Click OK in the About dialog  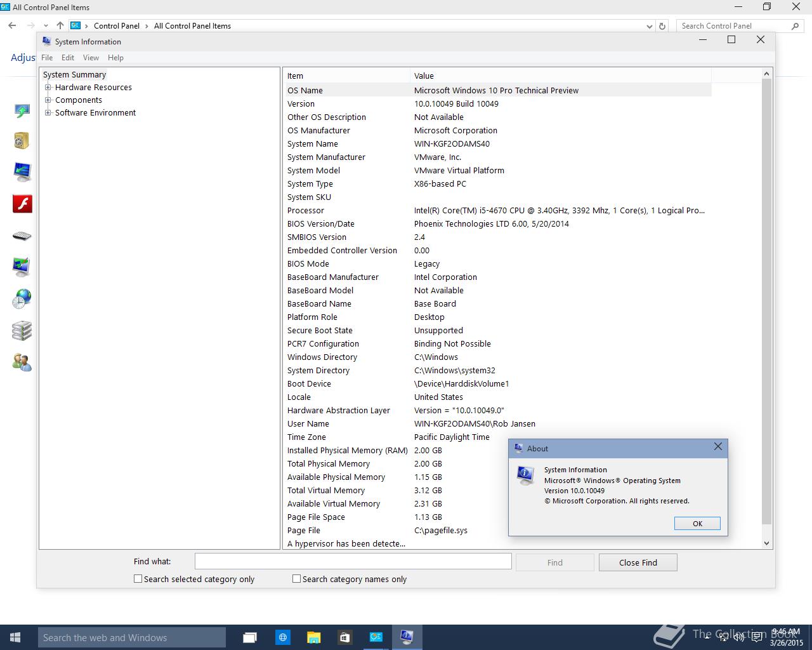(697, 524)
